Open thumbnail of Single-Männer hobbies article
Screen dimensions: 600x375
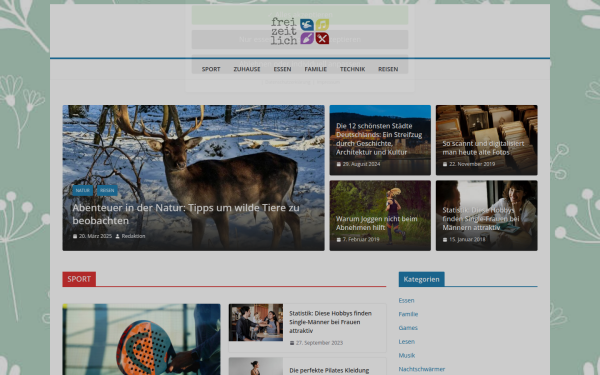(x=256, y=323)
